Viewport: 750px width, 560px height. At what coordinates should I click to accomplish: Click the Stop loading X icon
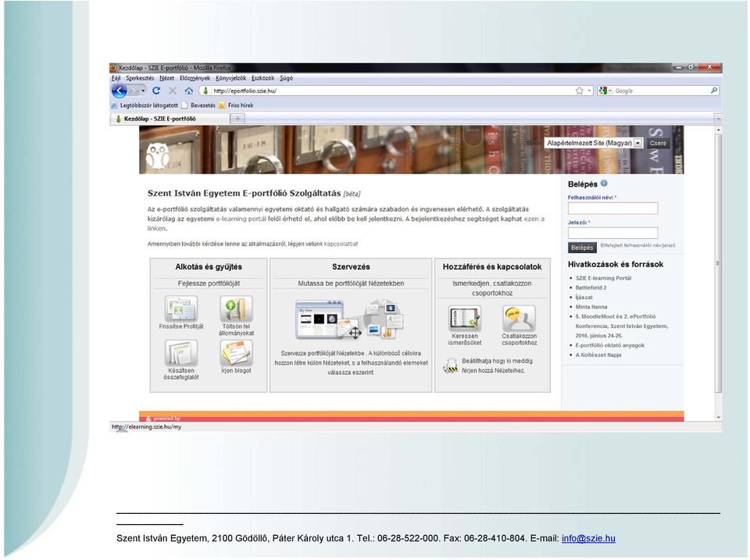(173, 91)
